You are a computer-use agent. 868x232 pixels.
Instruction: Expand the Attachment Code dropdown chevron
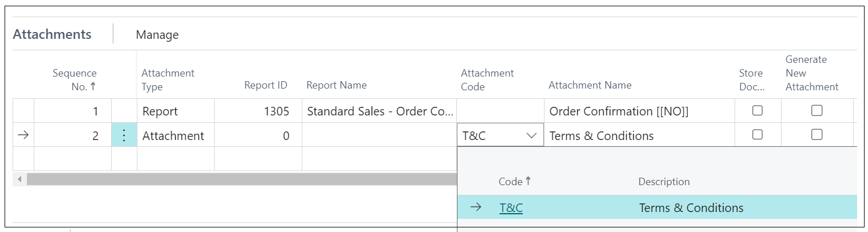[x=531, y=135]
